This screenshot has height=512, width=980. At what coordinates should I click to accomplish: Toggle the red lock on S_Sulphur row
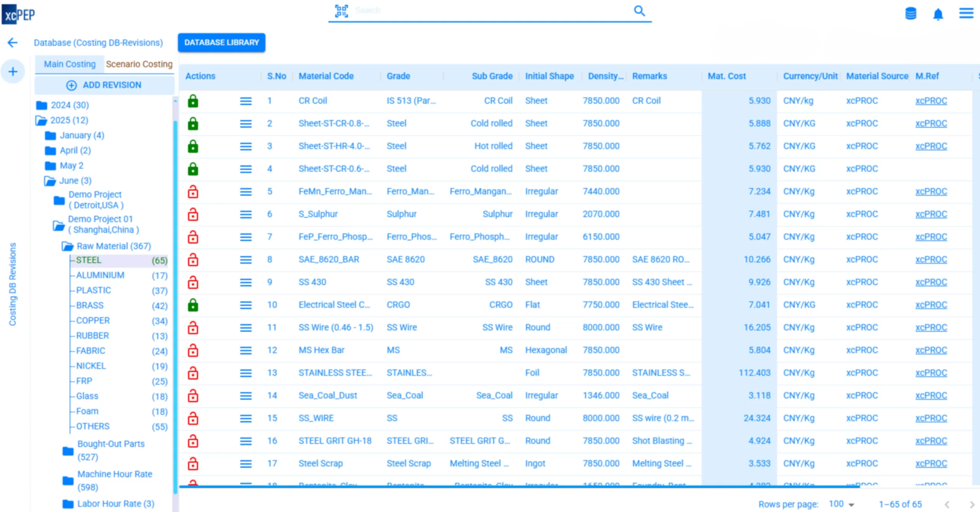(193, 214)
